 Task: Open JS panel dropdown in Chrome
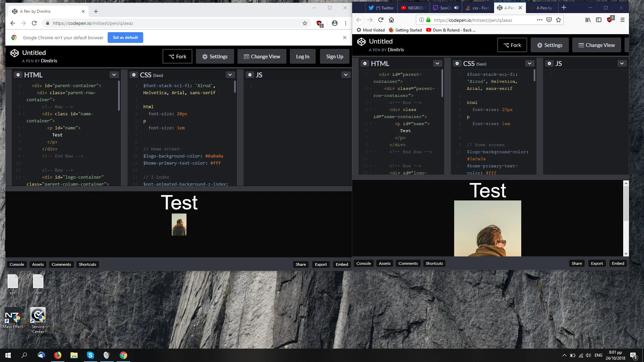click(345, 75)
